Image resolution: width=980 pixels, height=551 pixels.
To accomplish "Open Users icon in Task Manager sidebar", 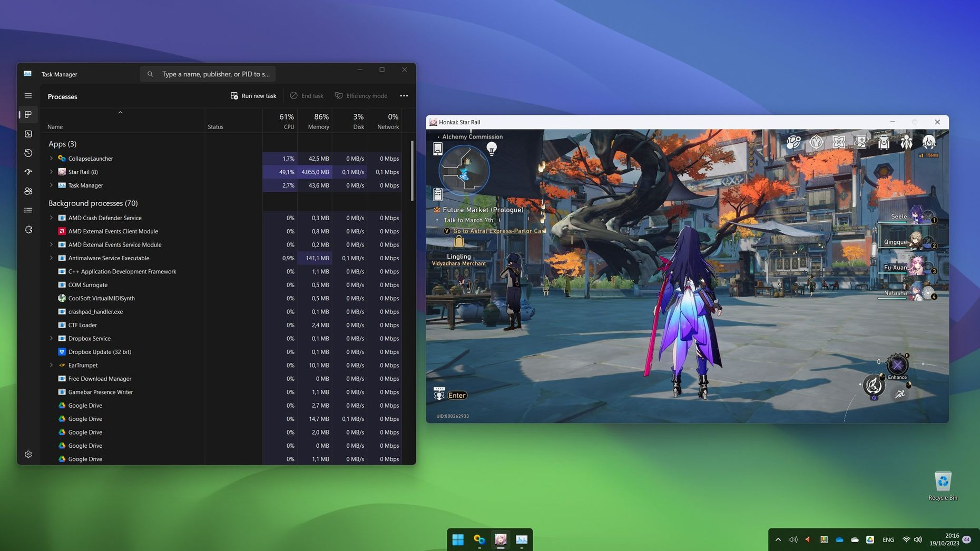I will point(28,191).
